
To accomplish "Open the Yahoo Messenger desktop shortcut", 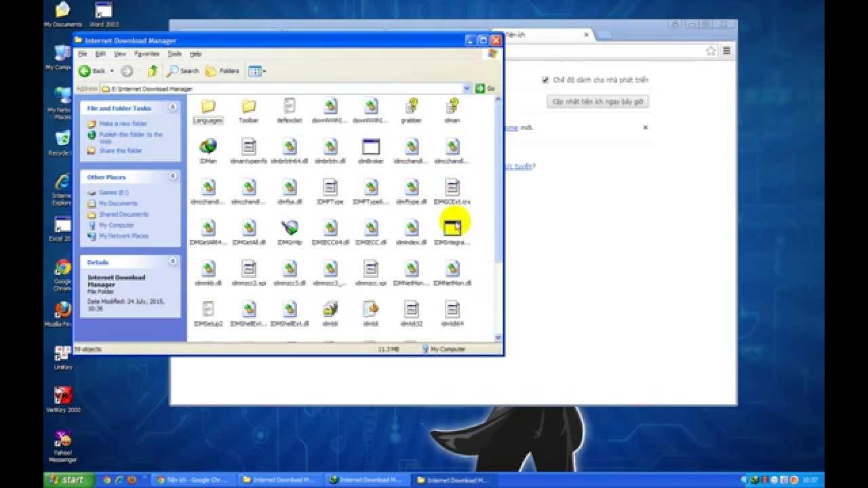I will (62, 447).
